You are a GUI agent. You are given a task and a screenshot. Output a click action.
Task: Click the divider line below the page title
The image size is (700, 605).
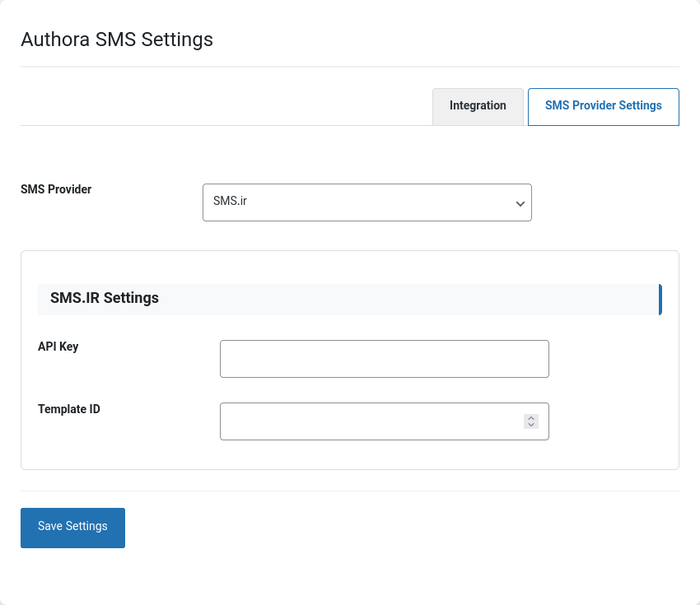coord(349,66)
